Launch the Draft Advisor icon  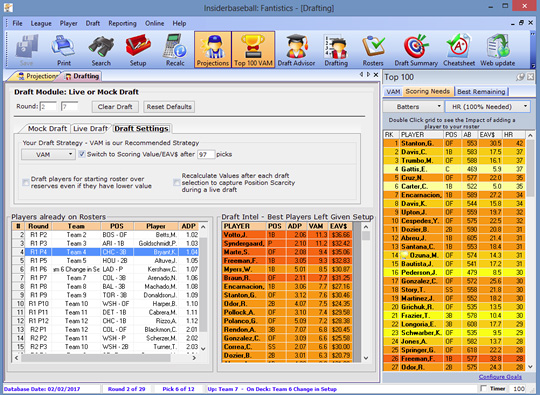pos(296,50)
